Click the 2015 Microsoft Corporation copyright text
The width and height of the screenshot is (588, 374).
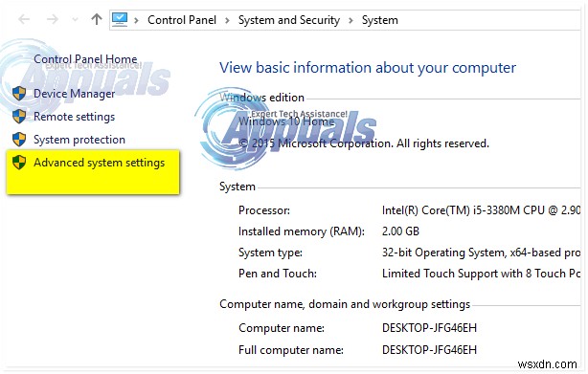click(364, 143)
